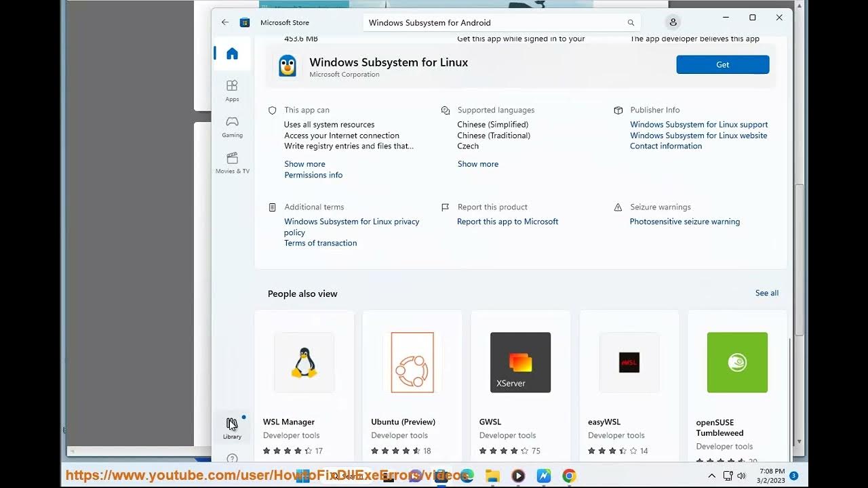Click openSUSE Tumbleweed title text
This screenshot has height=488, width=868.
[719, 428]
